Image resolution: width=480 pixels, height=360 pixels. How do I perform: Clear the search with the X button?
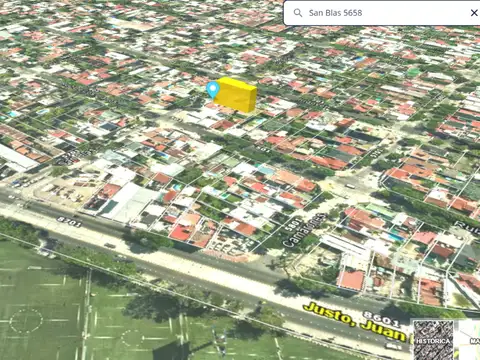(x=474, y=13)
